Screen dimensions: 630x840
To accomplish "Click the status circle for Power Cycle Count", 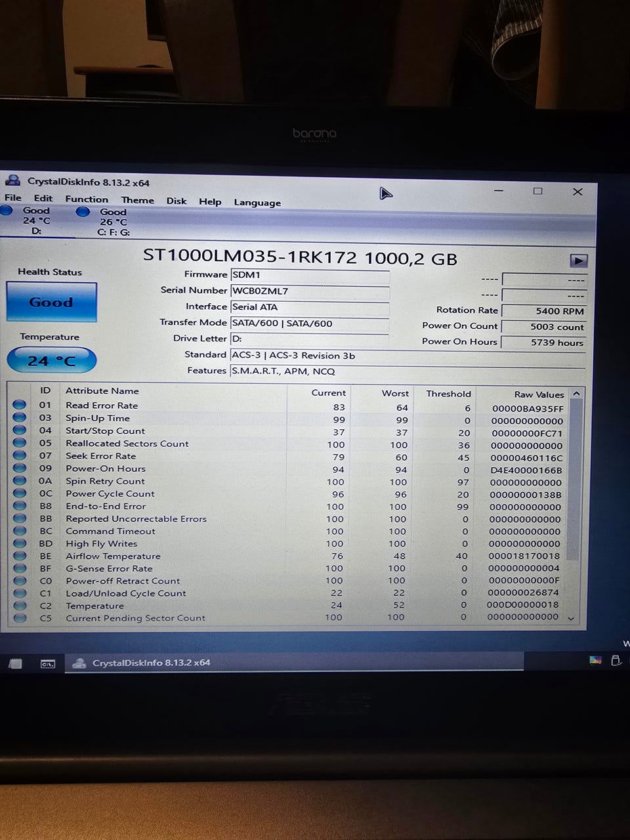I will 20,493.
